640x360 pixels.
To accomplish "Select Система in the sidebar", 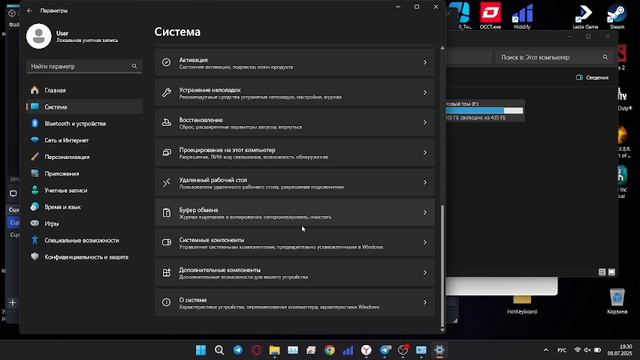I will point(84,107).
